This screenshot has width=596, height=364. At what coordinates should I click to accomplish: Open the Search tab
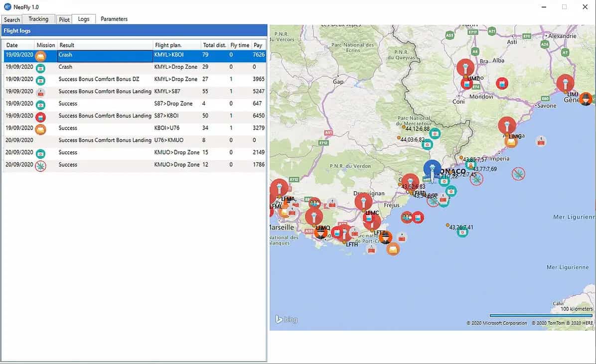12,20
